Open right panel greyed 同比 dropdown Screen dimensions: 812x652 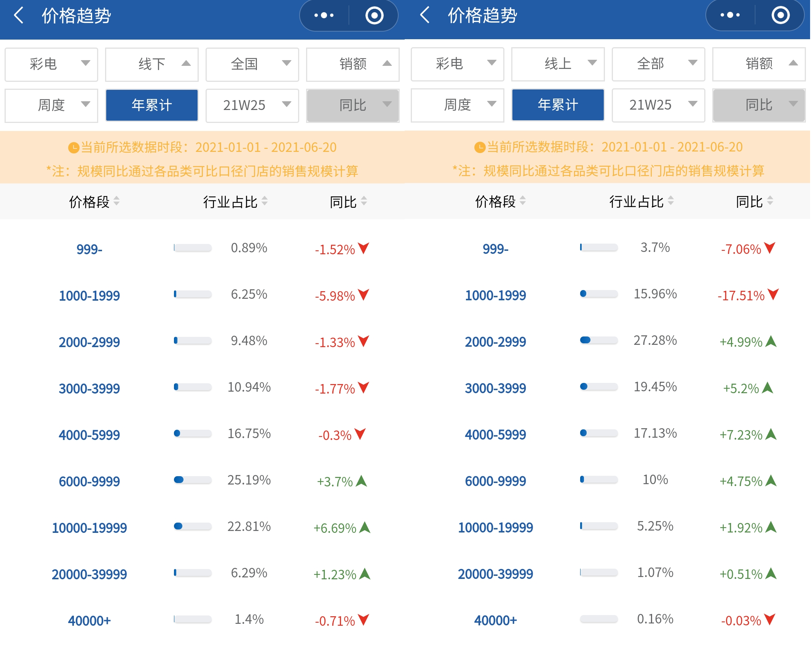tap(759, 105)
